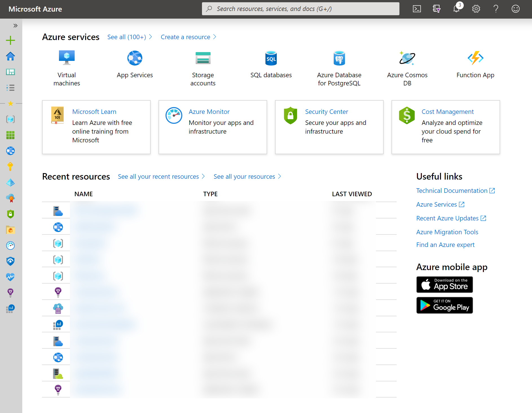Click the Microsoft Azure title in the header
This screenshot has height=413, width=532.
click(35, 9)
